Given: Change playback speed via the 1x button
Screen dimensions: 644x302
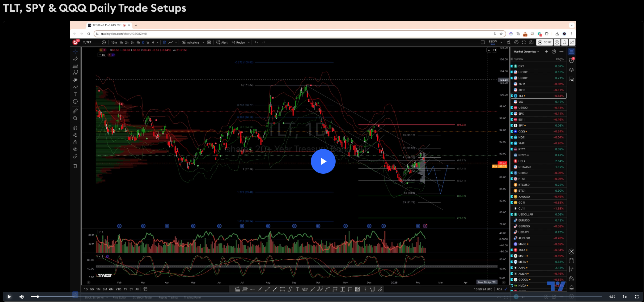Looking at the screenshot, I should point(625,297).
